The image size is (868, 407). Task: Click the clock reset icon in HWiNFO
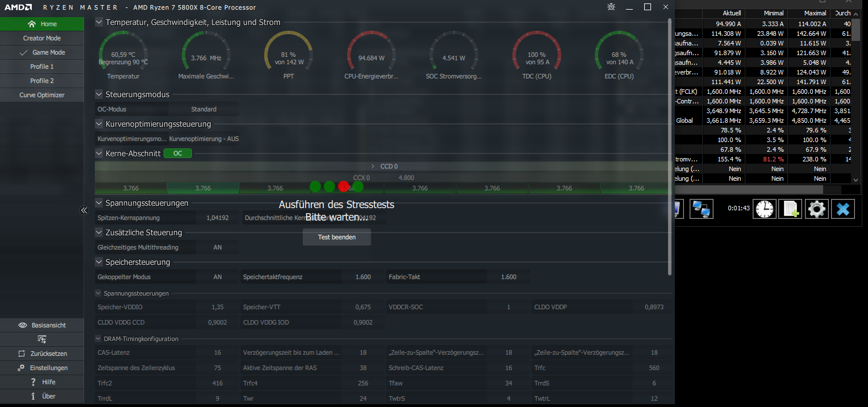(765, 209)
